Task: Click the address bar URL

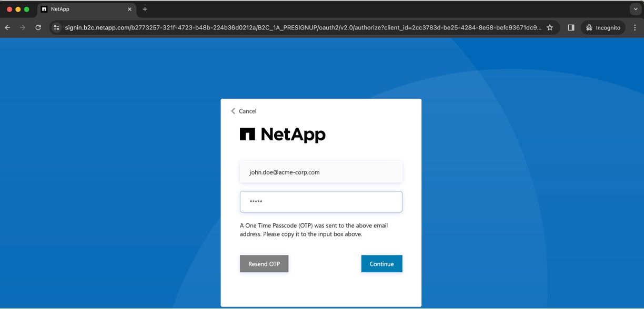Action: (x=303, y=27)
